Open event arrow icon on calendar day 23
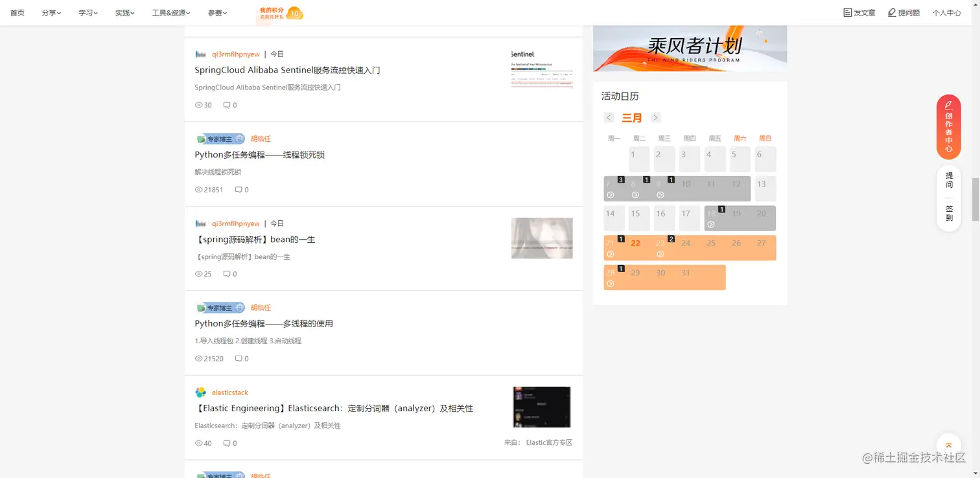This screenshot has height=478, width=980. click(660, 255)
